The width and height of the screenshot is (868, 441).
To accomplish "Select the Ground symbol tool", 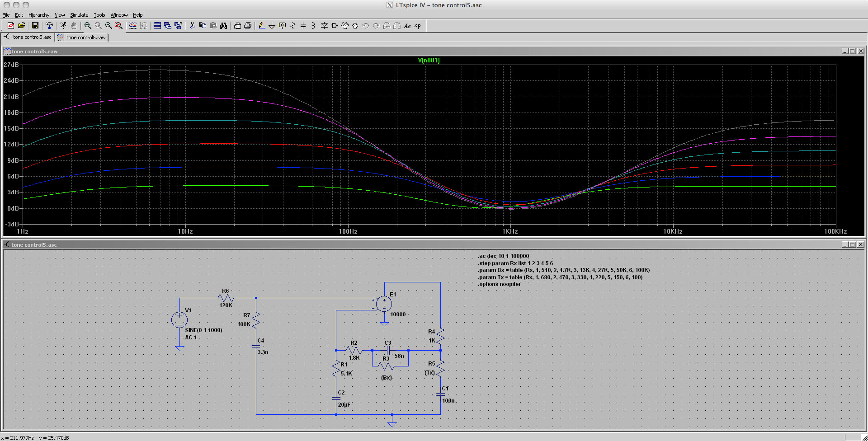I will [x=272, y=26].
